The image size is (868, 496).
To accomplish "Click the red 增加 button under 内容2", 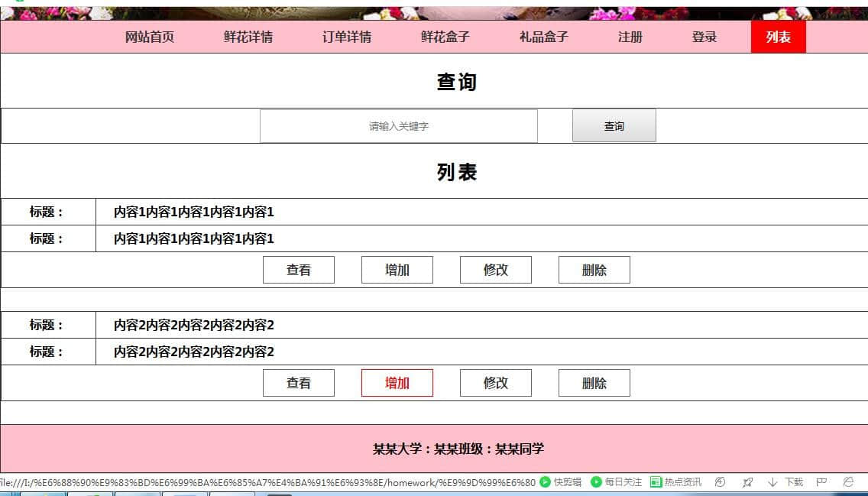I will (397, 383).
